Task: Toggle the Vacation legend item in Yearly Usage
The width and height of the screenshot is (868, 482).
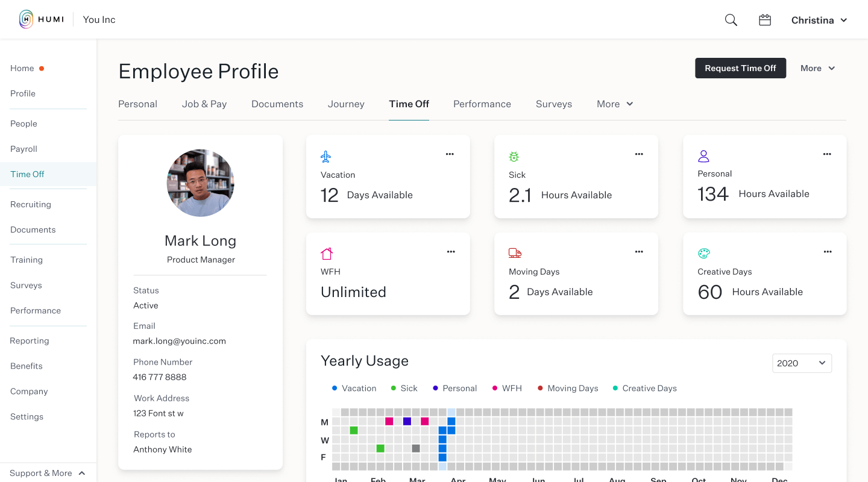Action: 354,388
